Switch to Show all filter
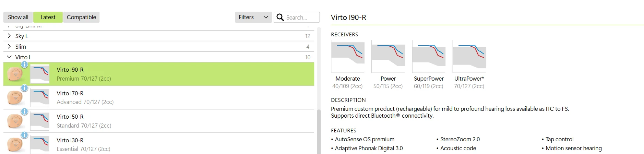This screenshot has height=154, width=644. (18, 17)
